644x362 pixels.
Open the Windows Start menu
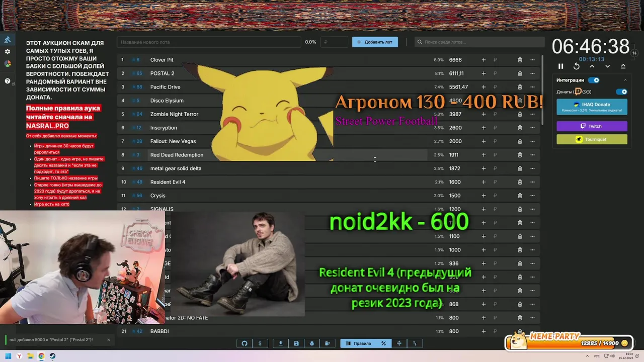8,356
